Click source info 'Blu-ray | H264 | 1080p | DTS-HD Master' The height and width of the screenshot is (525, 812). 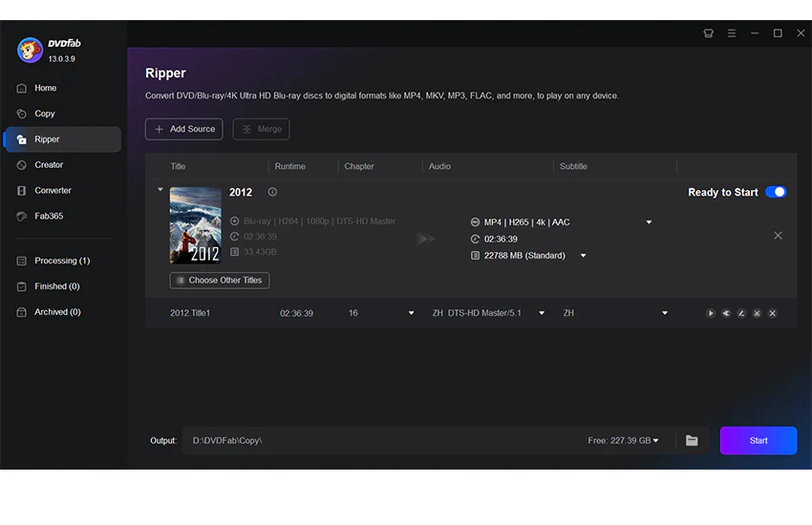coord(319,221)
